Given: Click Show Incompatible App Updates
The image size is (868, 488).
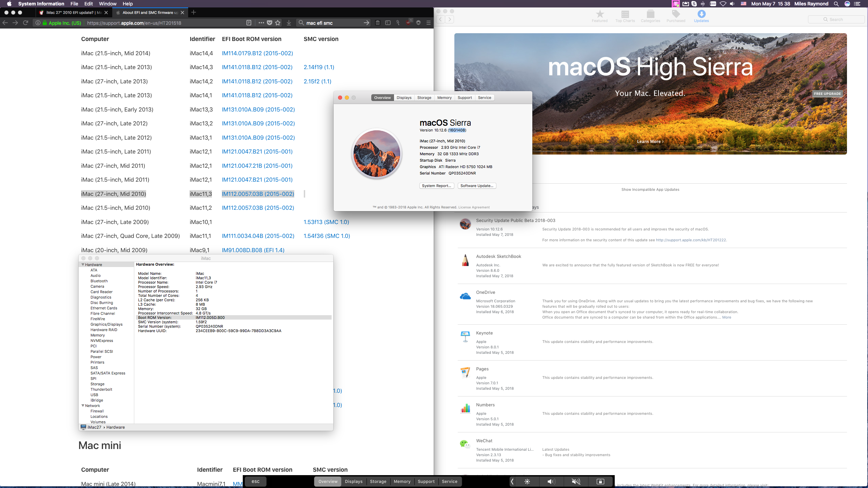Looking at the screenshot, I should pos(650,189).
